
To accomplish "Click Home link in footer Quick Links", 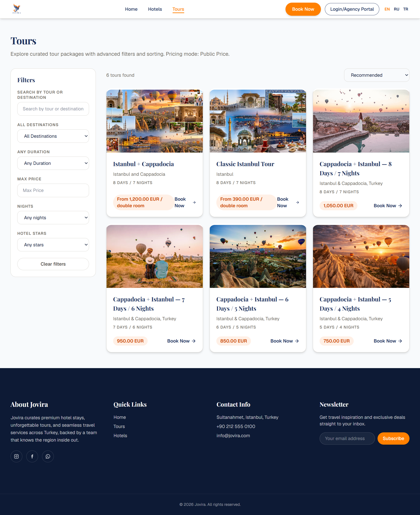I will pos(119,417).
